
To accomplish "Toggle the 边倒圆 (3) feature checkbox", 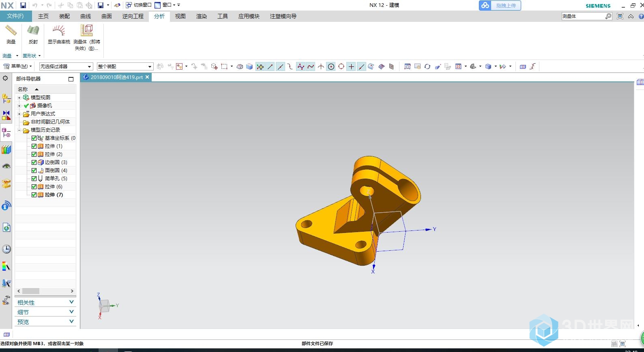I will click(x=34, y=162).
